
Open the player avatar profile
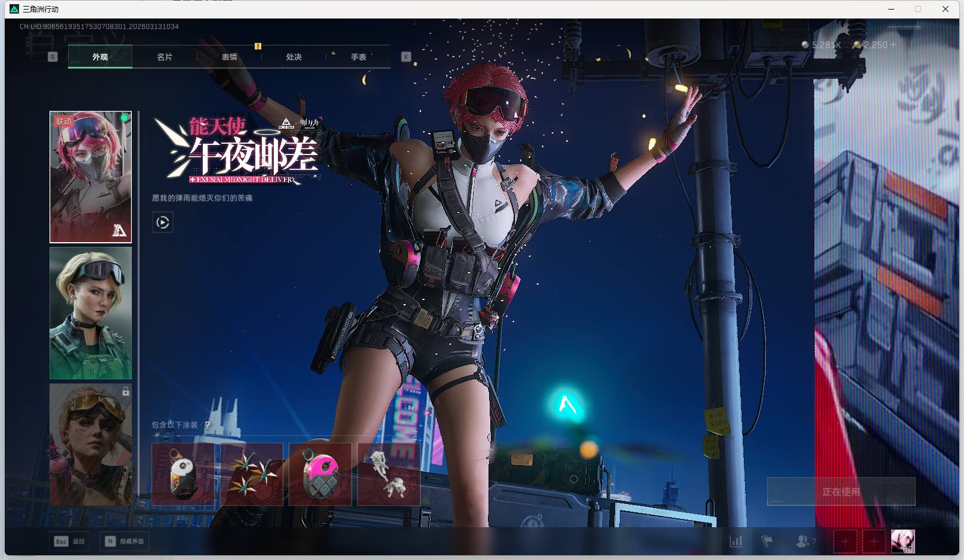pos(903,542)
